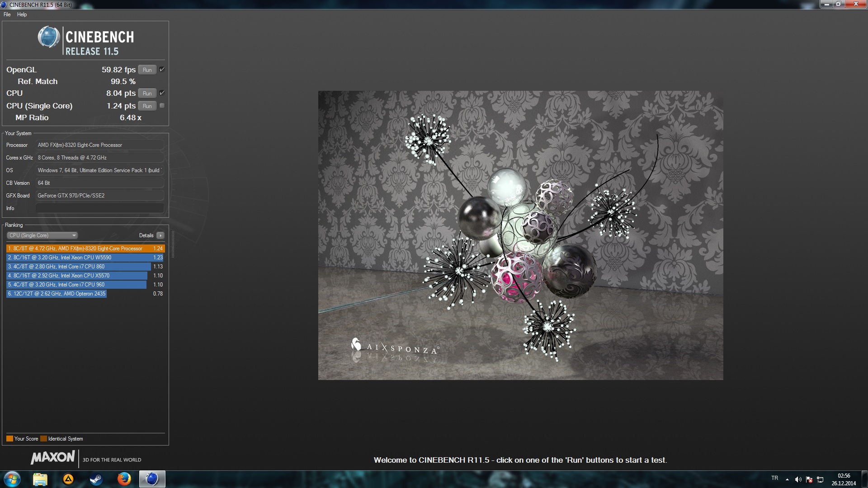Click the Cinebench taskbar icon
This screenshot has width=868, height=488.
coord(152,479)
